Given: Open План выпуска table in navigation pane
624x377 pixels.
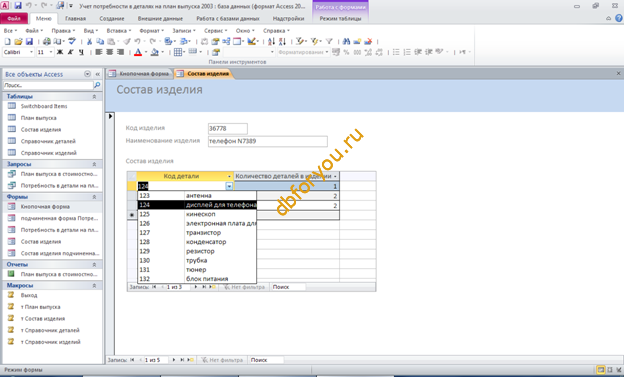Looking at the screenshot, I should click(x=39, y=118).
